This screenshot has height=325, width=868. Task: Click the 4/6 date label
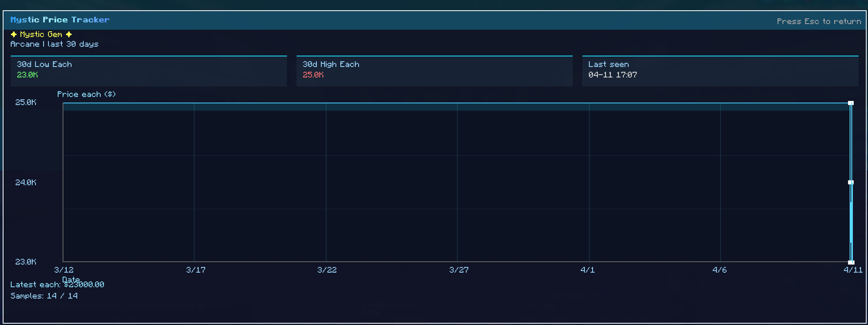click(719, 270)
